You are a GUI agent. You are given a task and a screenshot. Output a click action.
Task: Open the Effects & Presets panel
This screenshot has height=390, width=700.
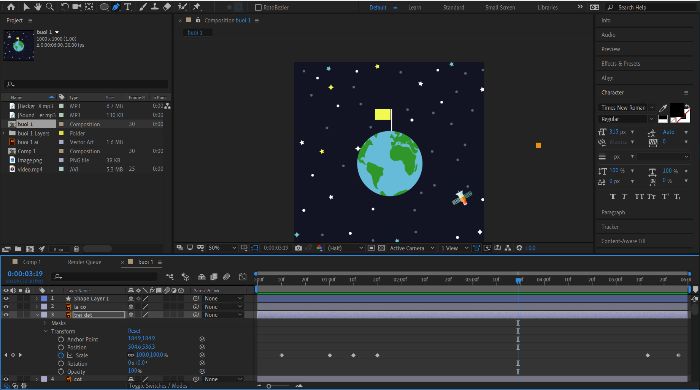(621, 63)
